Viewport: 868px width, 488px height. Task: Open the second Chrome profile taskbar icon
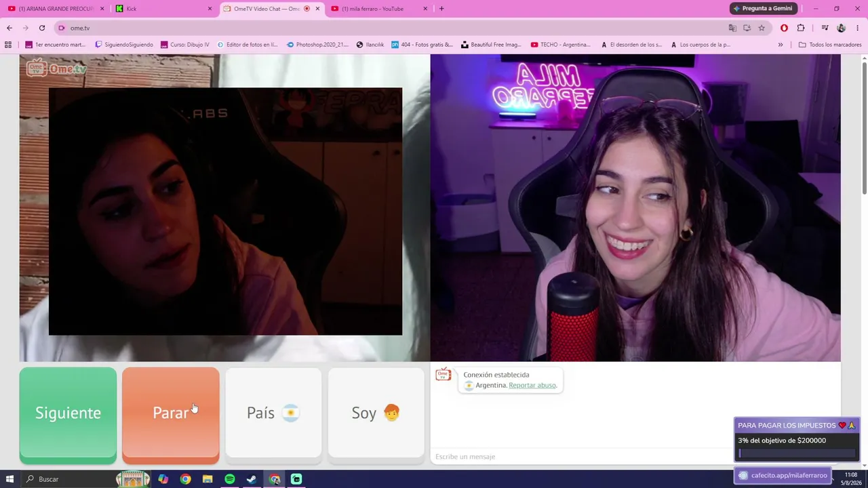(x=275, y=479)
